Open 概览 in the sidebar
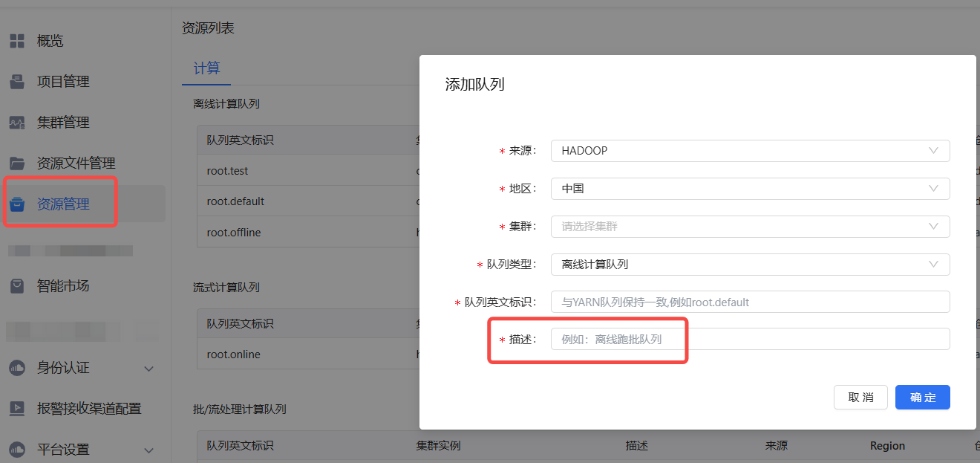 pyautogui.click(x=50, y=41)
